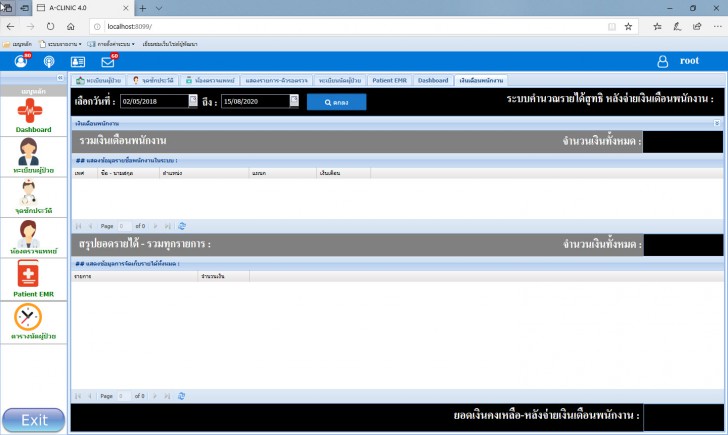This screenshot has width=728, height=435.
Task: Click the page number field in employee grid
Action: coord(124,226)
